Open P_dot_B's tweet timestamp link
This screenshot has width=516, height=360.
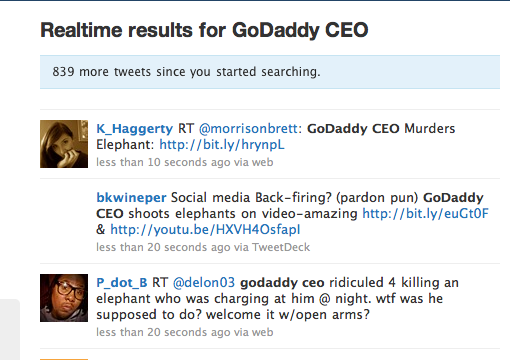tap(163, 332)
